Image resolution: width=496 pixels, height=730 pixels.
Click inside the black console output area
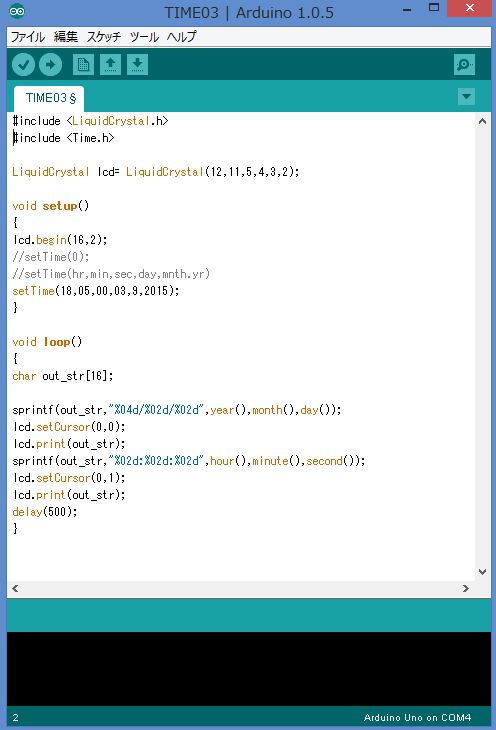pyautogui.click(x=249, y=669)
